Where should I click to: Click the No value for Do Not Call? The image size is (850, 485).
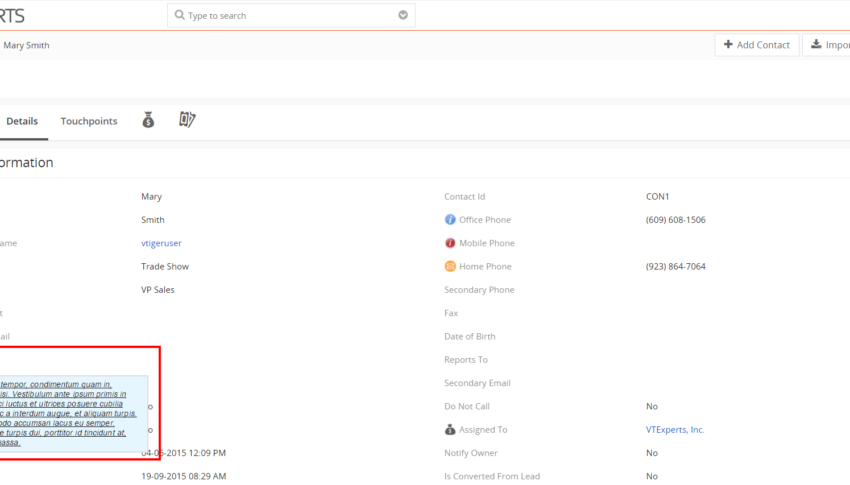[652, 406]
